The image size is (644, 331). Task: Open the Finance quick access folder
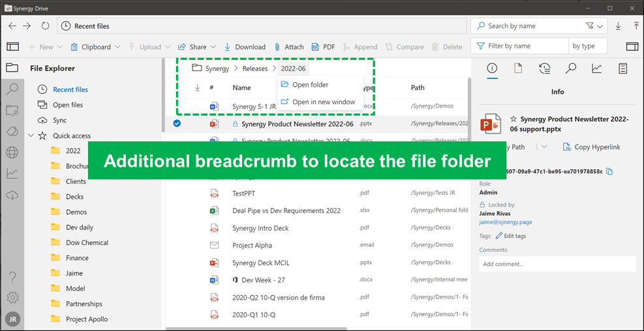pyautogui.click(x=77, y=258)
